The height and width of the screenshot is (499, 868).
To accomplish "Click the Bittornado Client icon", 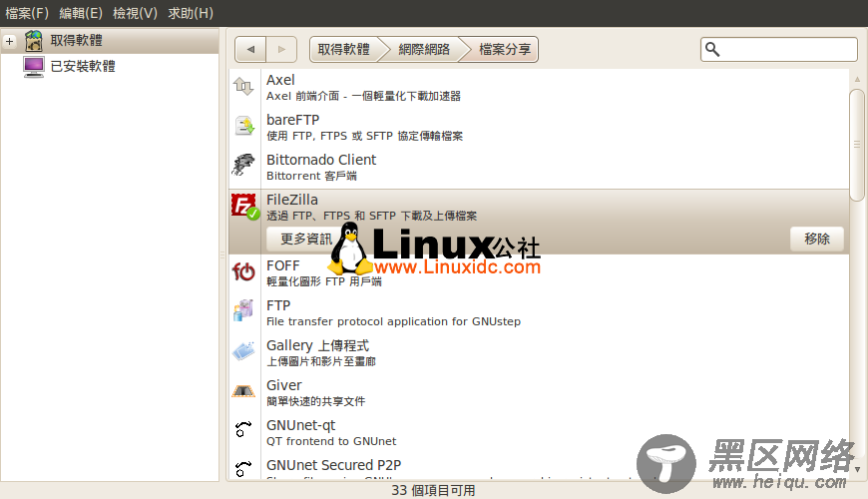I will (x=243, y=165).
